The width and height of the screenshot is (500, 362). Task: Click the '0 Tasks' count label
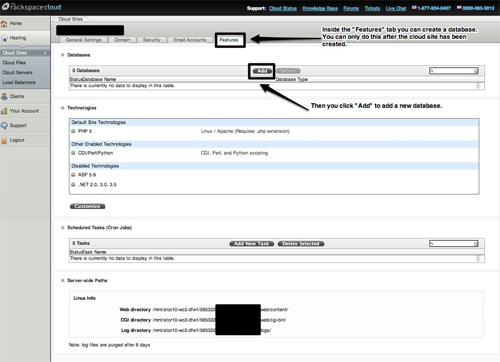point(81,243)
